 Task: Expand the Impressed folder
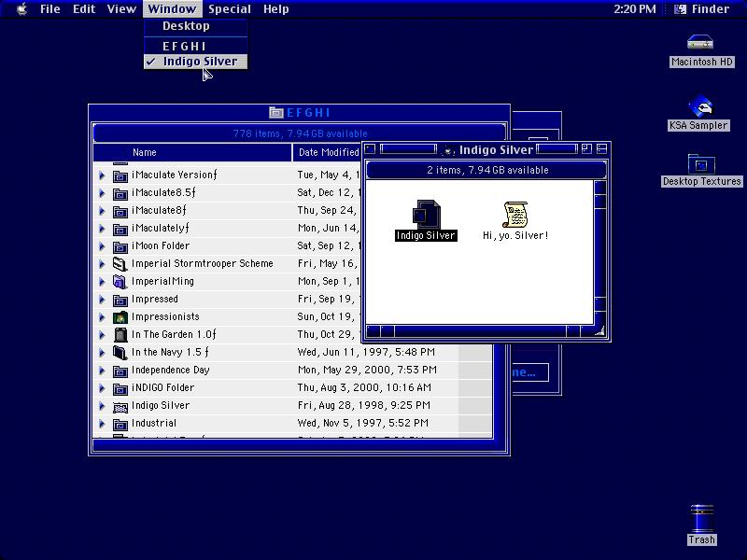(102, 299)
